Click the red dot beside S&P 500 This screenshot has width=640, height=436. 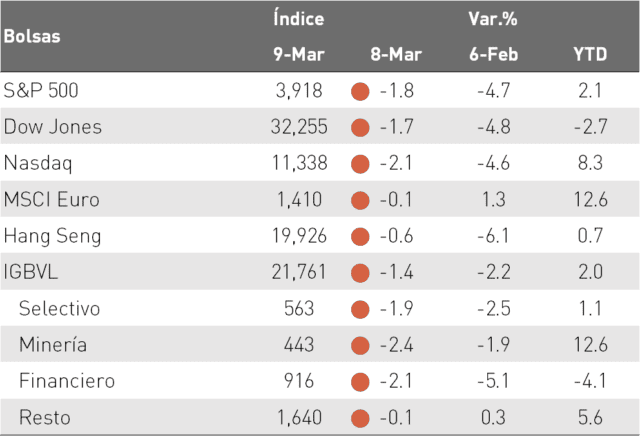point(360,91)
